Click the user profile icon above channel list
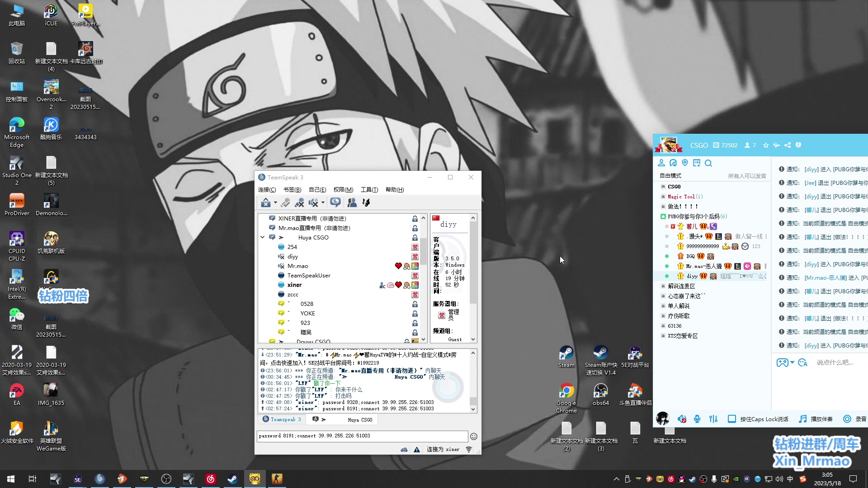Image resolution: width=868 pixels, height=488 pixels. click(x=661, y=163)
